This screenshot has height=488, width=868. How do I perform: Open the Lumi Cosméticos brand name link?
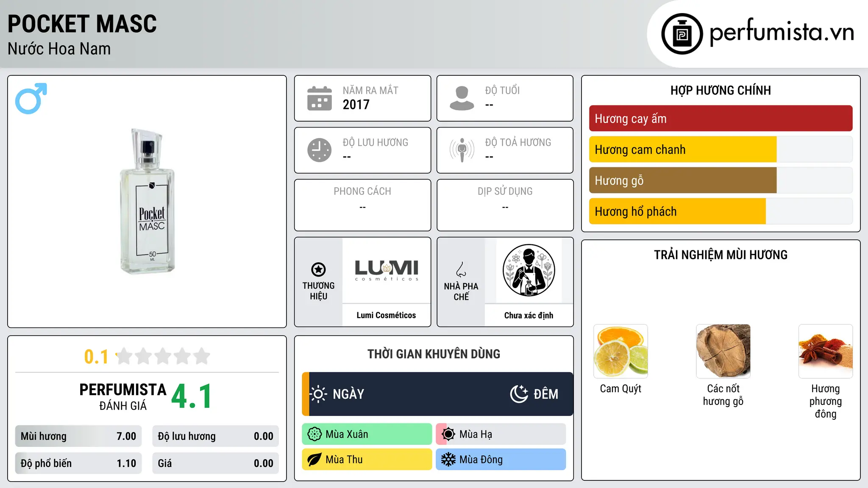[x=386, y=315]
